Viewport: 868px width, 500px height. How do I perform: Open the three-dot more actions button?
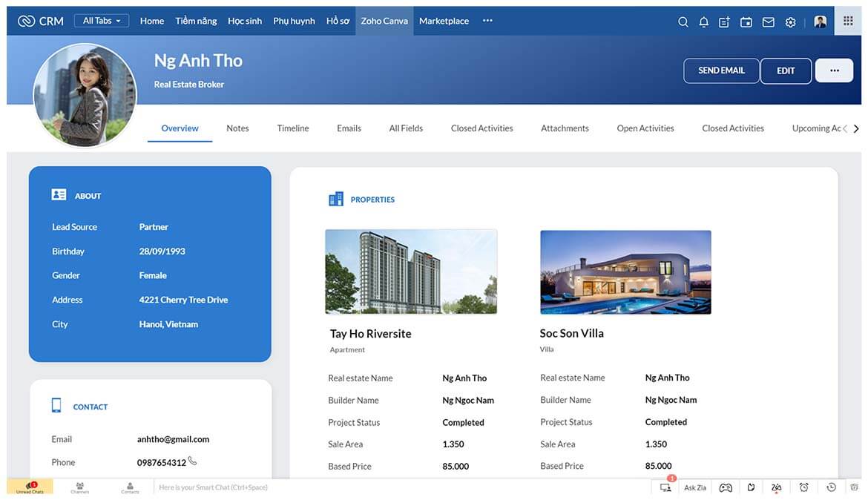pyautogui.click(x=834, y=70)
